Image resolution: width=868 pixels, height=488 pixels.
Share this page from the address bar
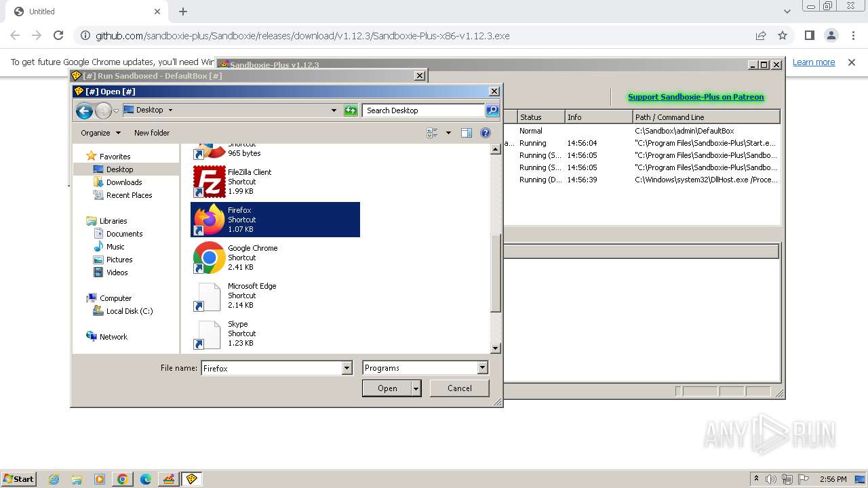[761, 35]
